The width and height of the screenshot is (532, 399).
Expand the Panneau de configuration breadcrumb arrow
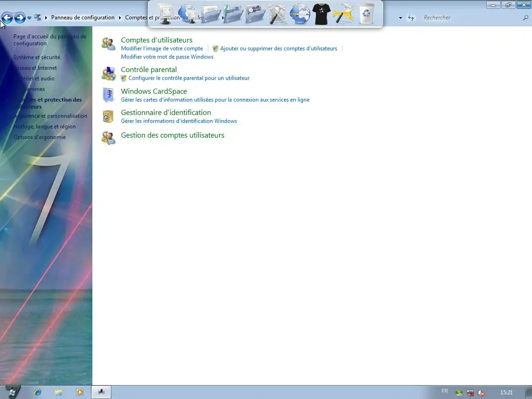(120, 18)
